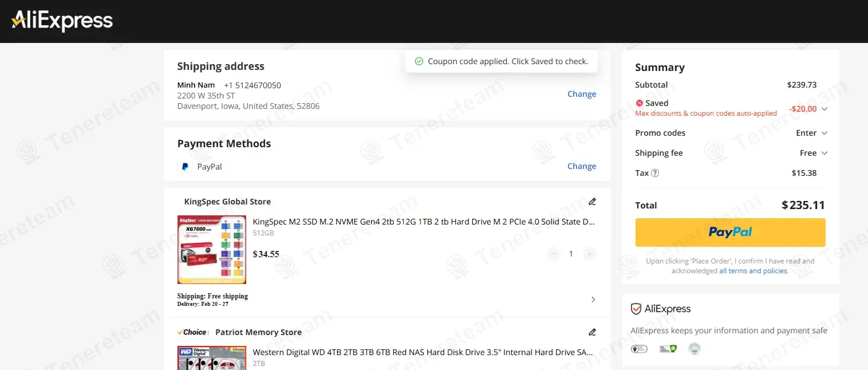The width and height of the screenshot is (868, 370).
Task: Click the 512GB variant label
Action: point(263,233)
